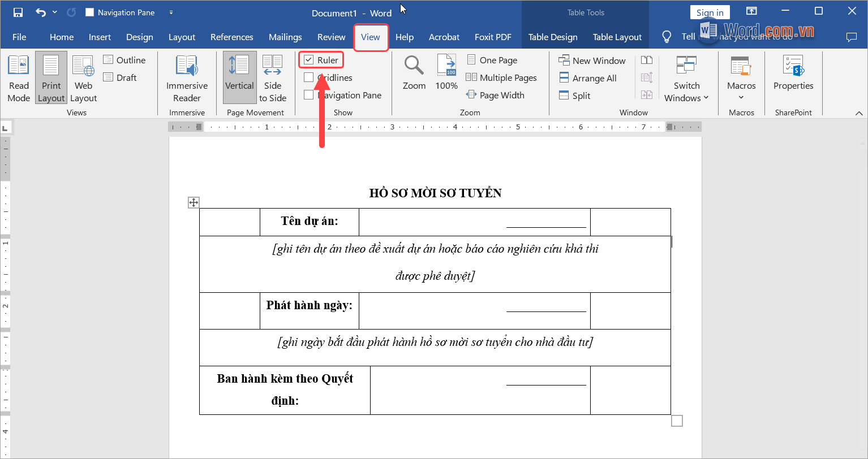Switch to the Table Design tab

click(553, 37)
